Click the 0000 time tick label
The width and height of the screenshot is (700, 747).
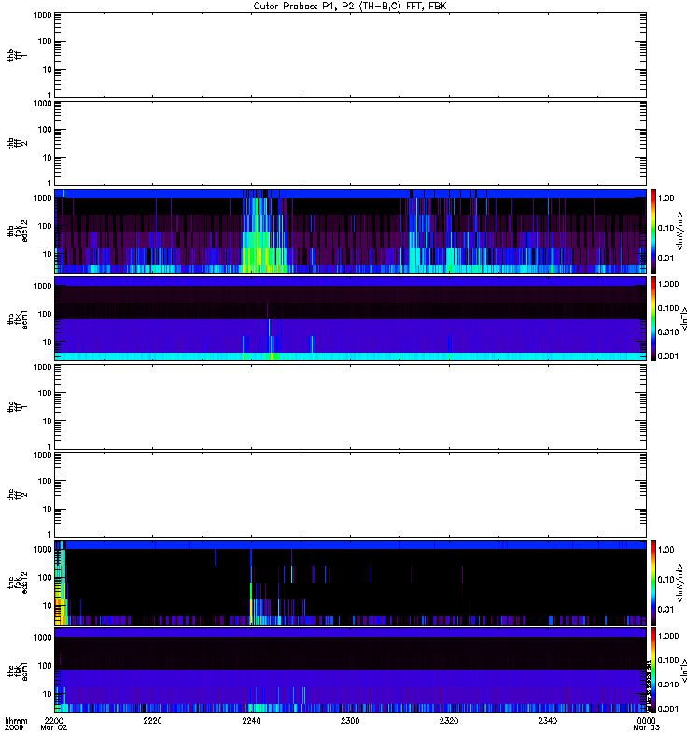point(646,721)
